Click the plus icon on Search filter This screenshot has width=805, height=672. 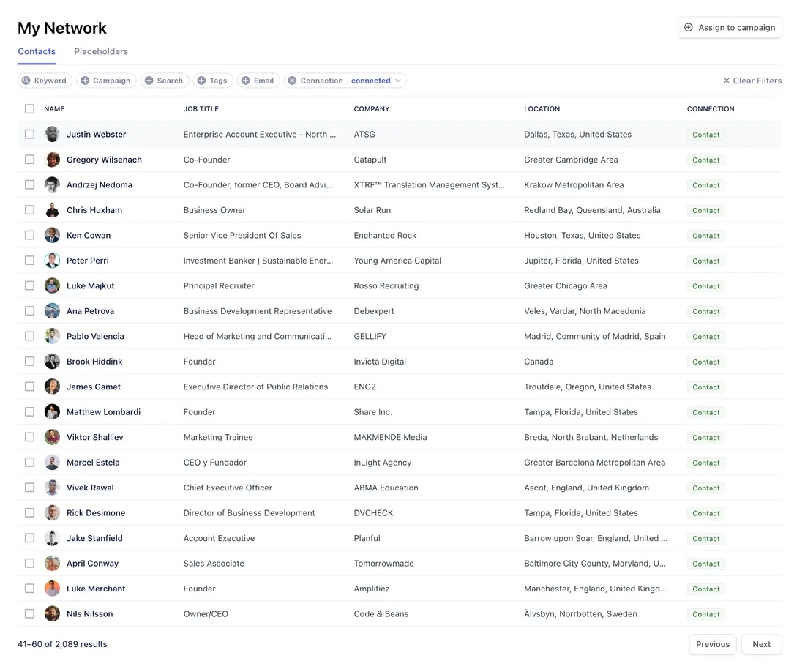click(x=149, y=81)
